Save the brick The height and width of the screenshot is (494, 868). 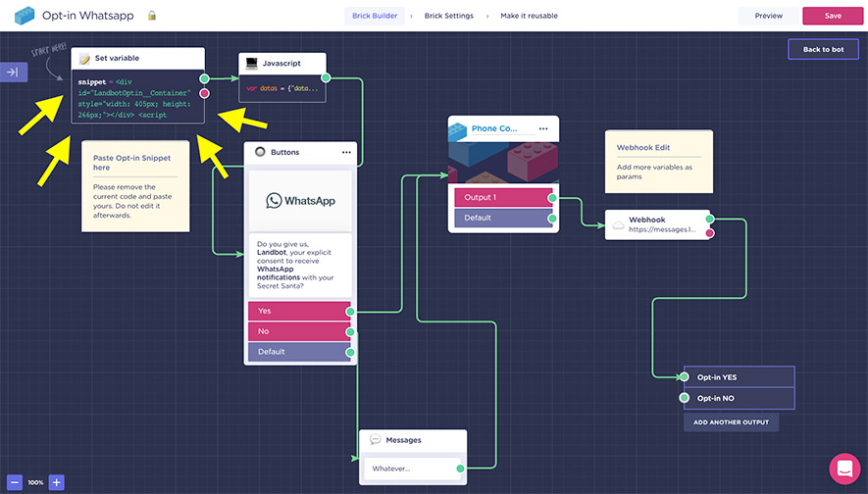[x=833, y=16]
